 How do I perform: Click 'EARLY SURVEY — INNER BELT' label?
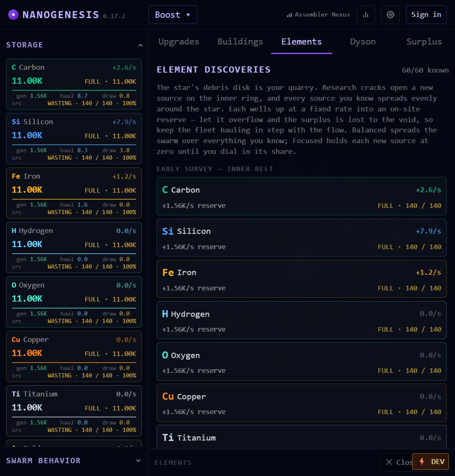(215, 169)
